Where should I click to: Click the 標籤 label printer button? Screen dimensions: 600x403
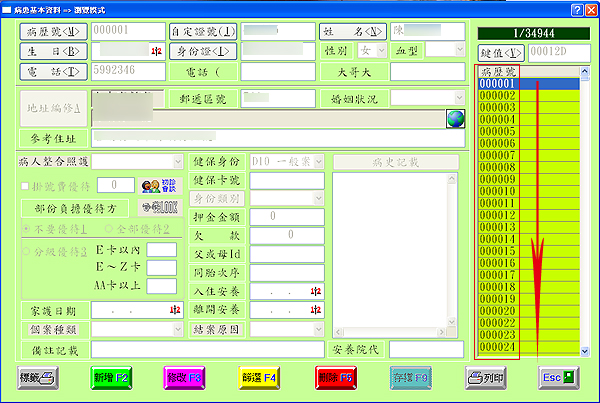38,379
